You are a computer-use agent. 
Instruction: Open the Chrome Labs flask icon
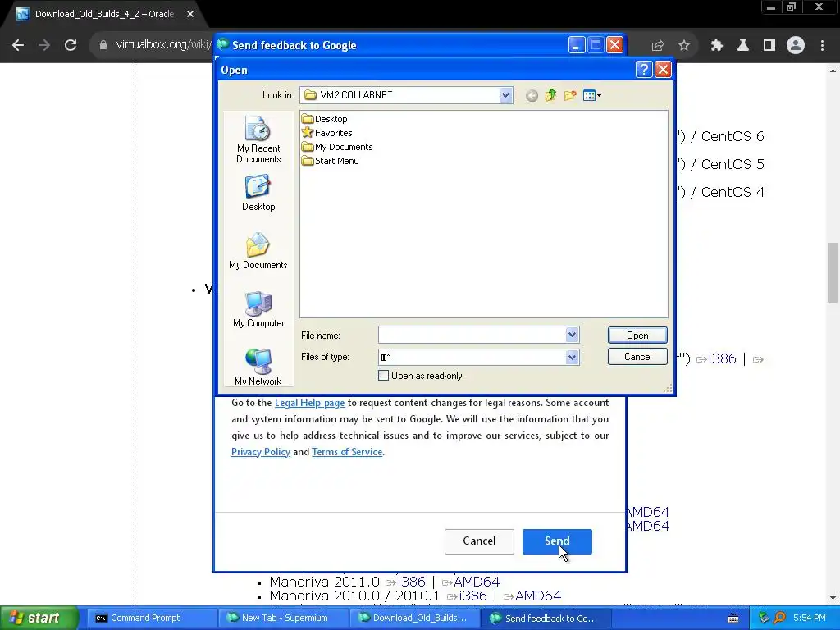point(743,46)
